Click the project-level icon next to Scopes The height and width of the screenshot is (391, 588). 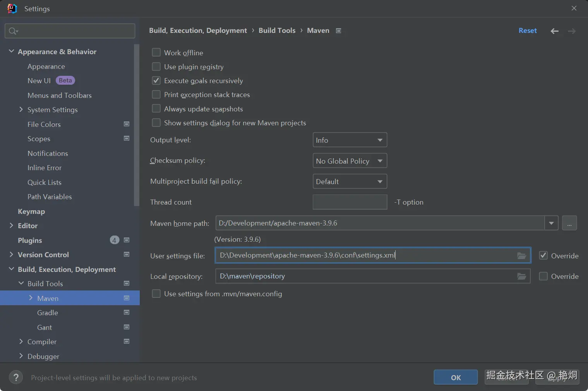pyautogui.click(x=127, y=138)
